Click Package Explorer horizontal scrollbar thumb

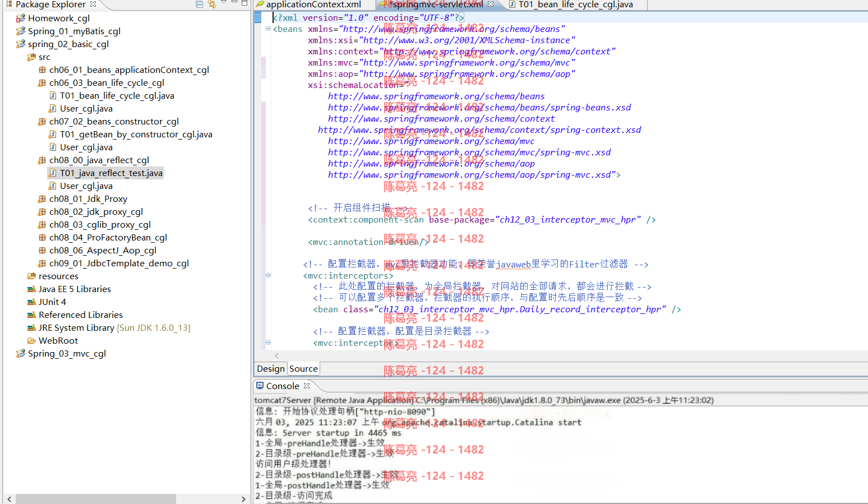tap(95, 498)
